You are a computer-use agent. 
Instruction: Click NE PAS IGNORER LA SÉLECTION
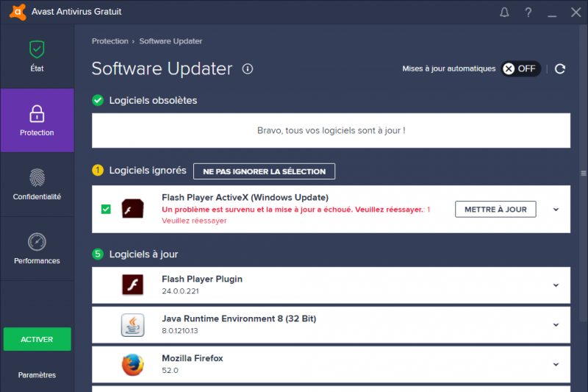tap(265, 171)
